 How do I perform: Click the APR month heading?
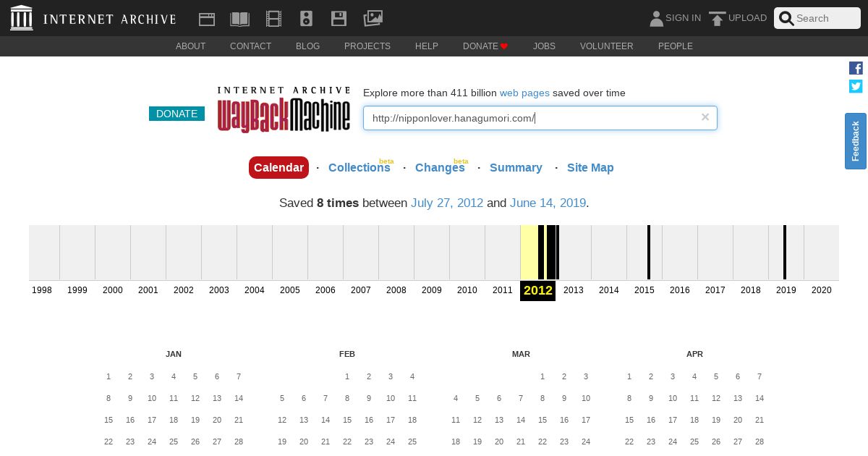click(x=694, y=354)
